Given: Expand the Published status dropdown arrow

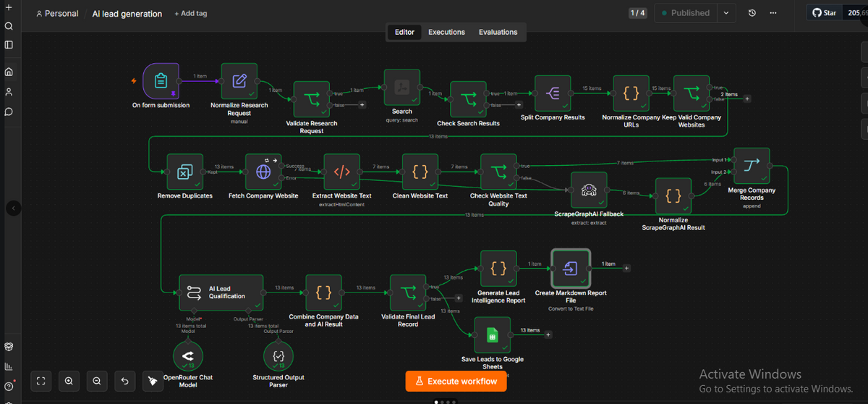Looking at the screenshot, I should pyautogui.click(x=726, y=13).
